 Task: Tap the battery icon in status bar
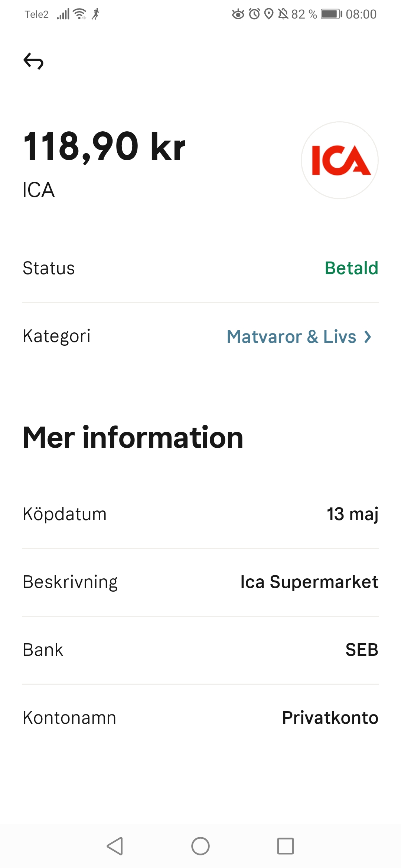click(331, 14)
